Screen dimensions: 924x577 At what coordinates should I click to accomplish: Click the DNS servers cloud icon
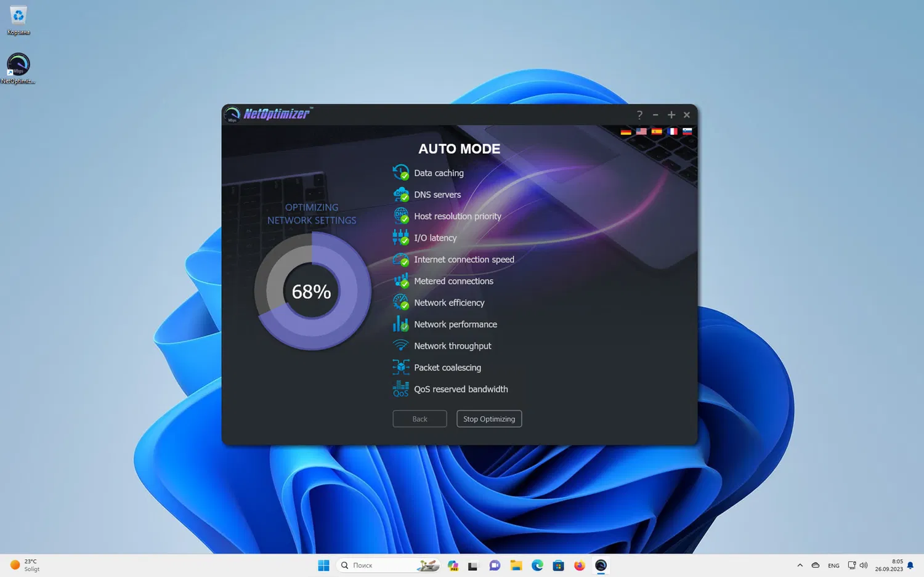coord(400,194)
